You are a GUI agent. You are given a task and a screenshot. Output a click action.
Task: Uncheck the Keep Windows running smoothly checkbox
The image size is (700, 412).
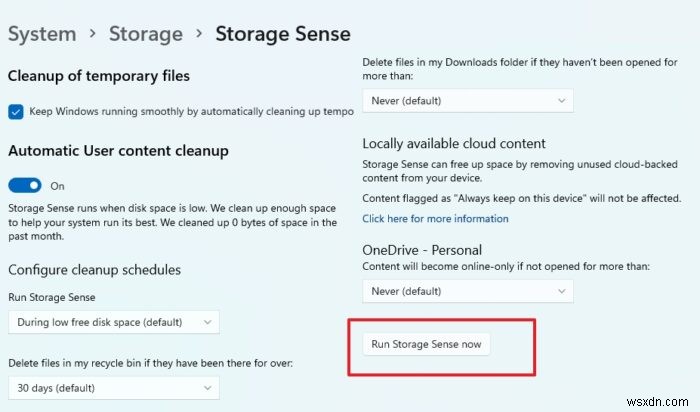(x=16, y=112)
